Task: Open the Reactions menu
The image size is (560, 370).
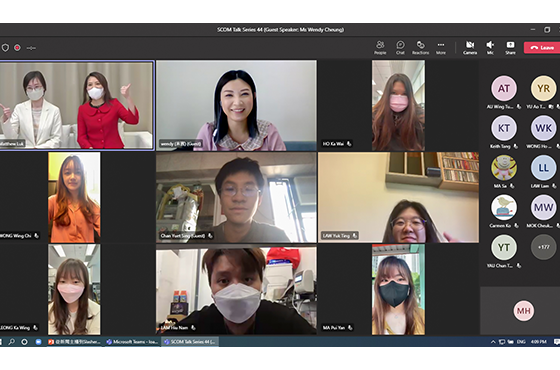Action: (420, 47)
